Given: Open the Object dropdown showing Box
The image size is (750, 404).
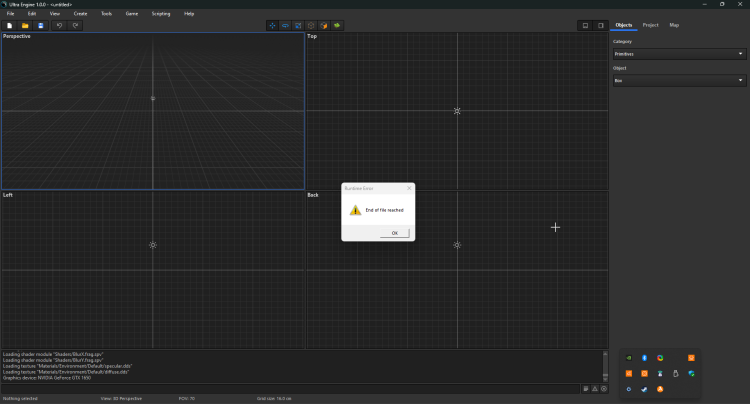Looking at the screenshot, I should click(x=679, y=80).
